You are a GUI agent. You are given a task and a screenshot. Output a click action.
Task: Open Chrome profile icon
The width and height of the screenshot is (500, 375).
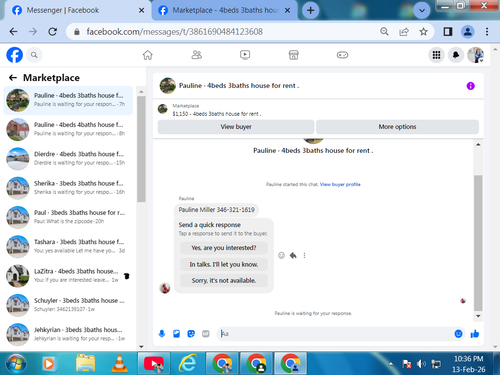pos(467,32)
